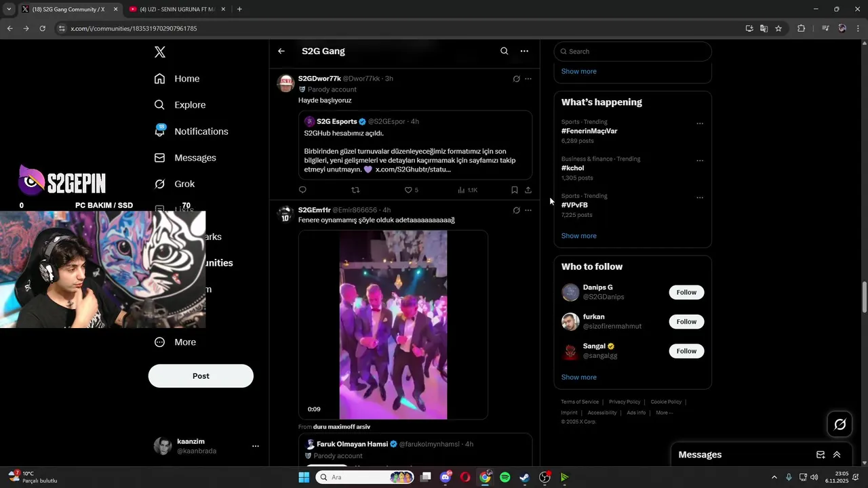Open kaanzim account options ellipsis
Image resolution: width=868 pixels, height=488 pixels.
pyautogui.click(x=256, y=446)
